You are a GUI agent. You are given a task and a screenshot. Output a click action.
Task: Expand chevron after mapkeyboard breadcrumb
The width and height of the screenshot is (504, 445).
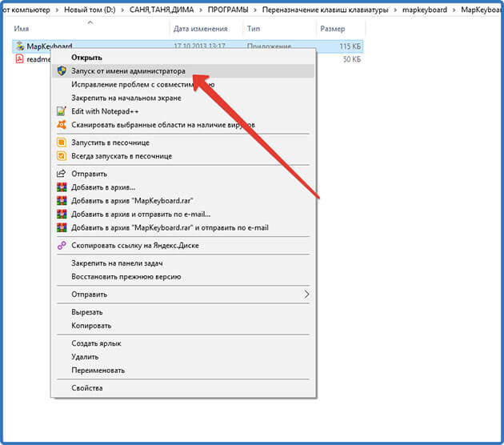(x=454, y=10)
